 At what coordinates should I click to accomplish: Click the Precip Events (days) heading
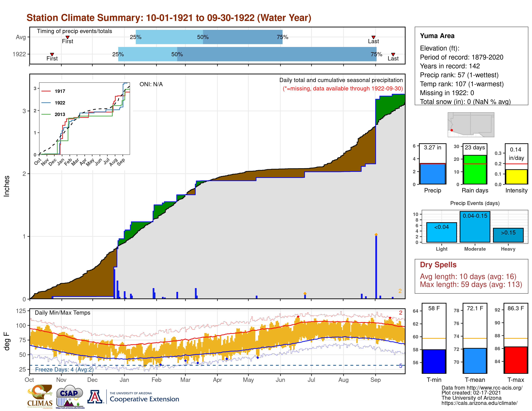point(475,203)
